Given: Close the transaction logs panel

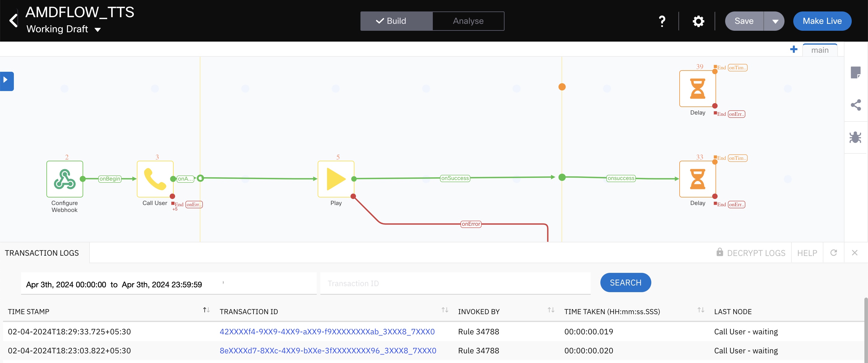Looking at the screenshot, I should [x=854, y=252].
